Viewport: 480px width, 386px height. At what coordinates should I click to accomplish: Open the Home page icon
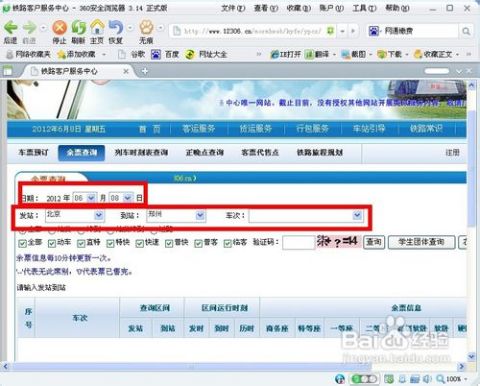click(x=97, y=27)
